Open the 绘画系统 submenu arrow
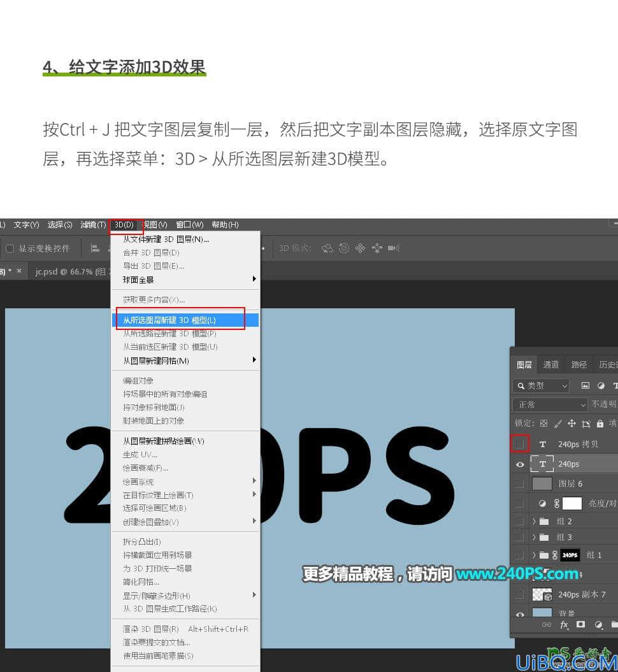This screenshot has width=618, height=672. [x=254, y=481]
